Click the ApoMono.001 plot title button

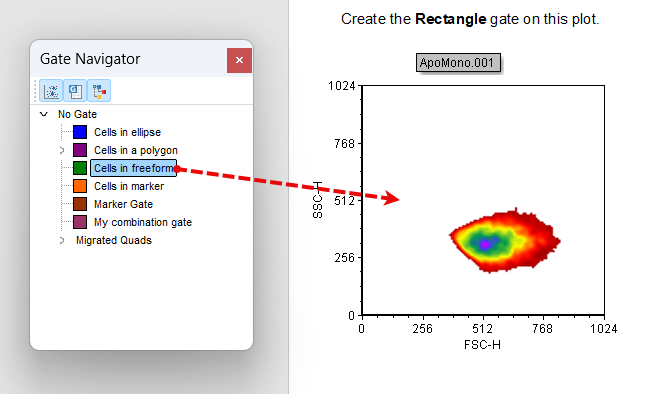click(458, 63)
